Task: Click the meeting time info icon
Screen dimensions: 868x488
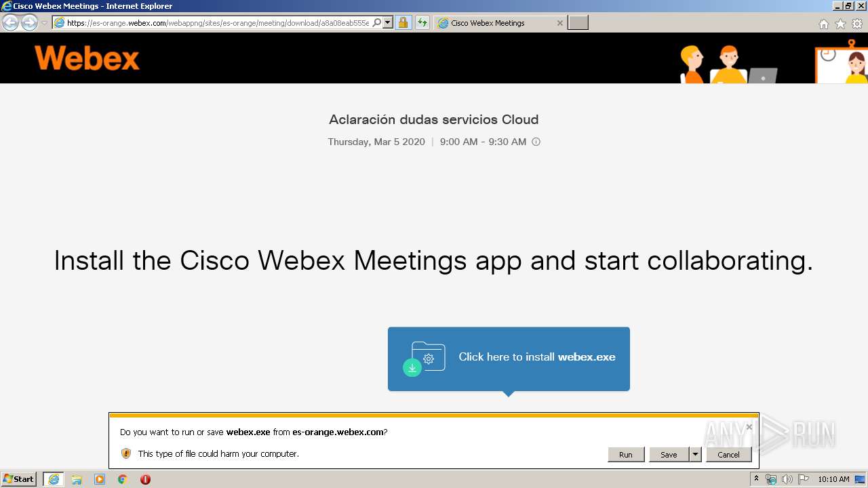Action: point(536,142)
